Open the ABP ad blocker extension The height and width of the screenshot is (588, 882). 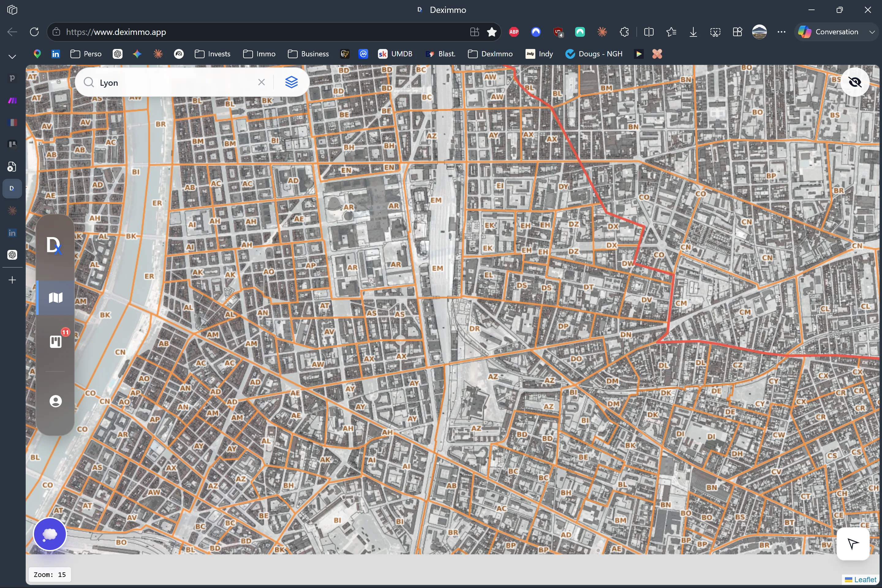(514, 32)
